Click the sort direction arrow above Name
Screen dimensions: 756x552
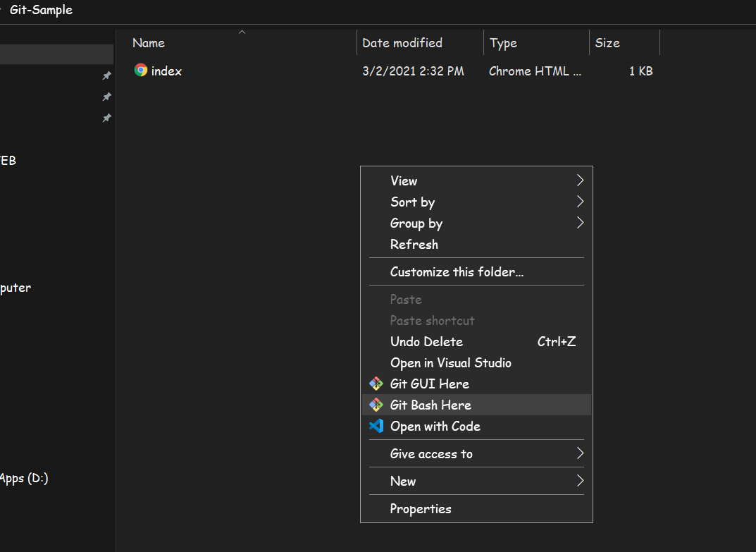(x=242, y=32)
